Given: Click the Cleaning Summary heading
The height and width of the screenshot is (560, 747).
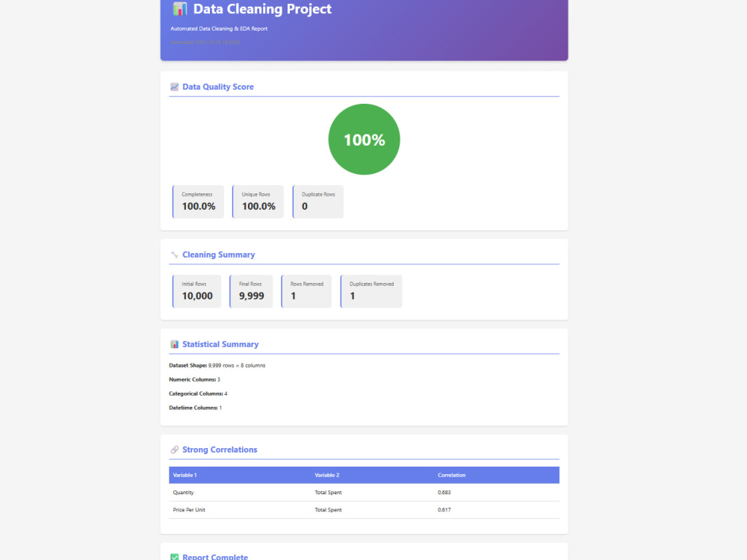Looking at the screenshot, I should click(x=219, y=255).
